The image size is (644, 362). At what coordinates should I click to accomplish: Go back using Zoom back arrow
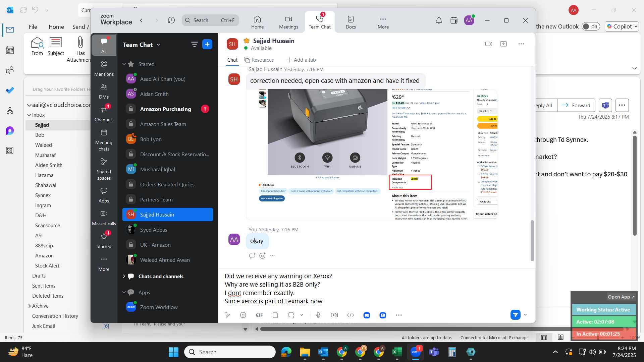coord(142,20)
